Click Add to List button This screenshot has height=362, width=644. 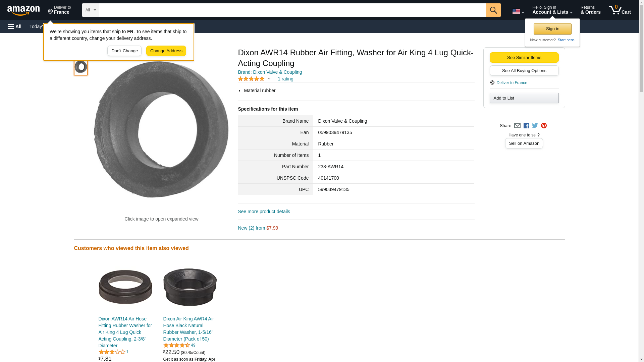pyautogui.click(x=524, y=98)
